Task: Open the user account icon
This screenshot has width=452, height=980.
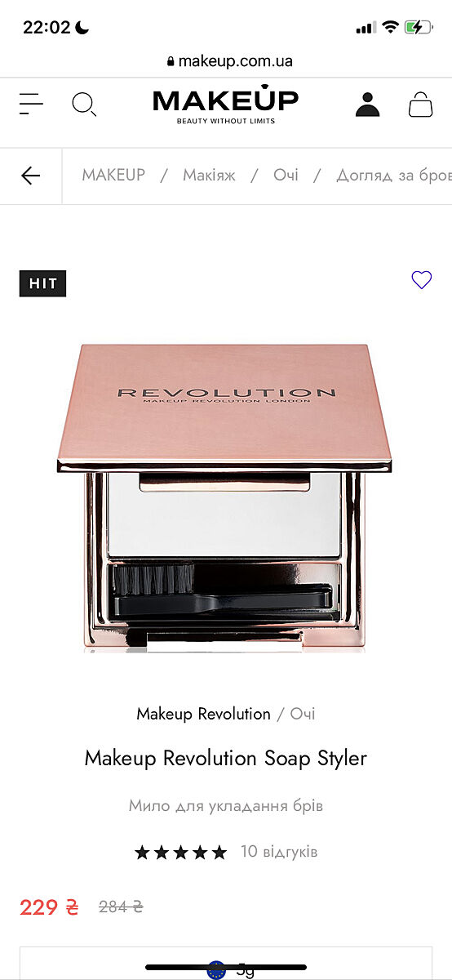Action: [368, 105]
